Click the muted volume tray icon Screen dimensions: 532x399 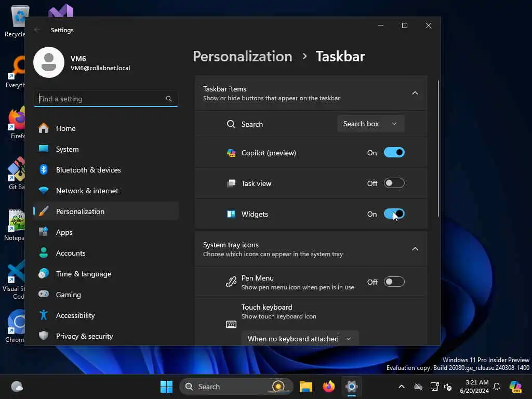click(448, 387)
